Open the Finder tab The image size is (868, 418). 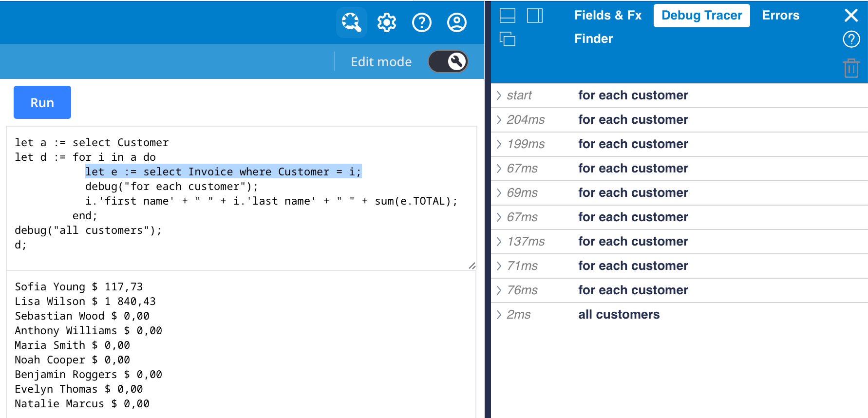click(593, 39)
